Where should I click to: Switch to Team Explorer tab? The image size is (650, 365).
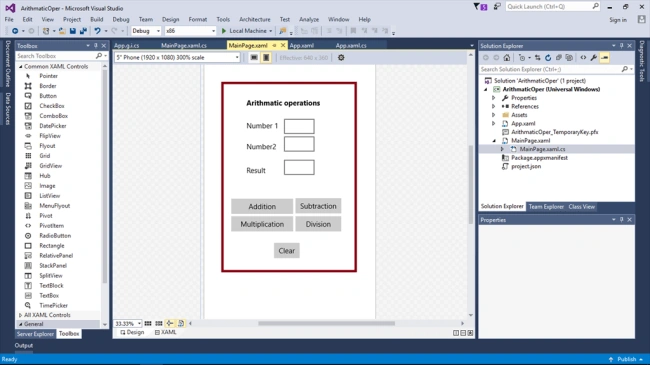[x=546, y=207]
